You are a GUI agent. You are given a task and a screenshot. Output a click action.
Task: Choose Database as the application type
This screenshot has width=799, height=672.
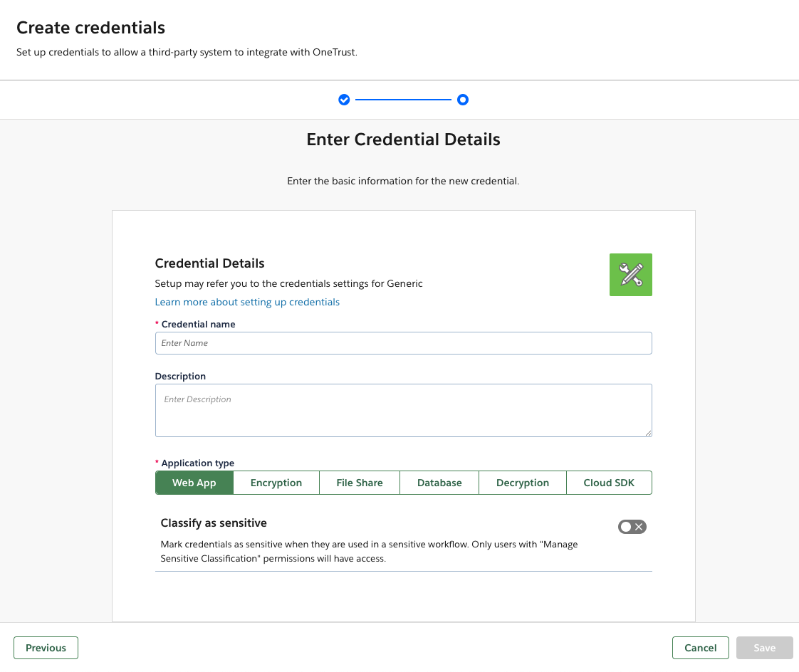(439, 483)
